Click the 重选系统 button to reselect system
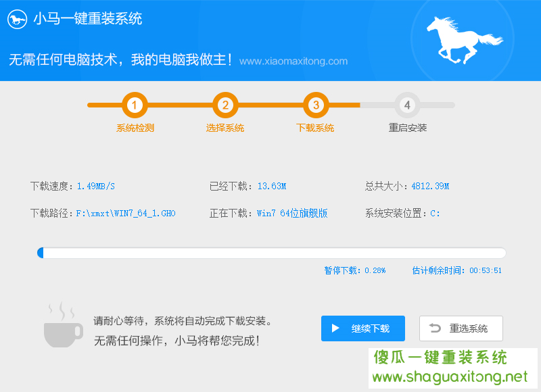 461,328
